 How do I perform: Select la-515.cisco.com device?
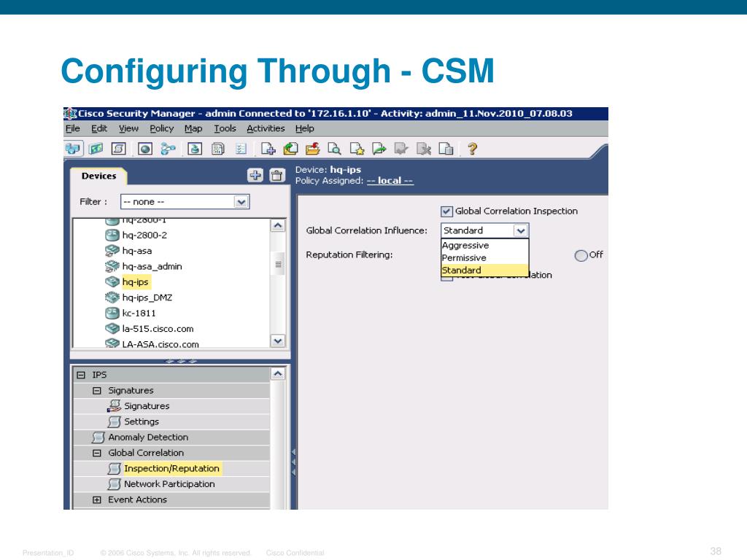click(x=158, y=329)
